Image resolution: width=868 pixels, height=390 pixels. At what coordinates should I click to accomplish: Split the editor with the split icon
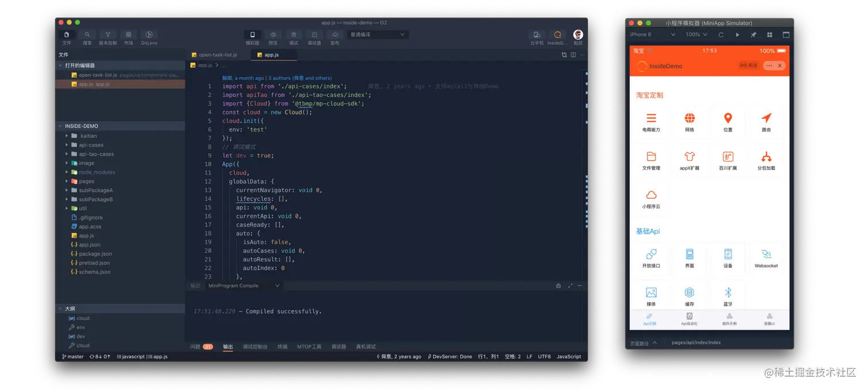pos(573,55)
